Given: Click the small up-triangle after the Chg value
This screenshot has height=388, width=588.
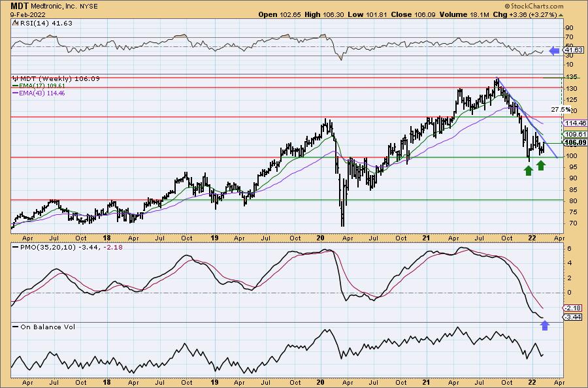Looking at the screenshot, I should pos(561,15).
